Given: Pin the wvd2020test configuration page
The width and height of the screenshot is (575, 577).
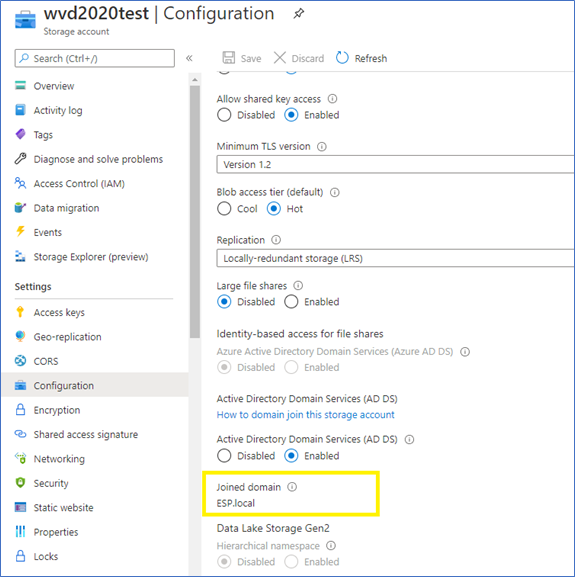Looking at the screenshot, I should [299, 14].
